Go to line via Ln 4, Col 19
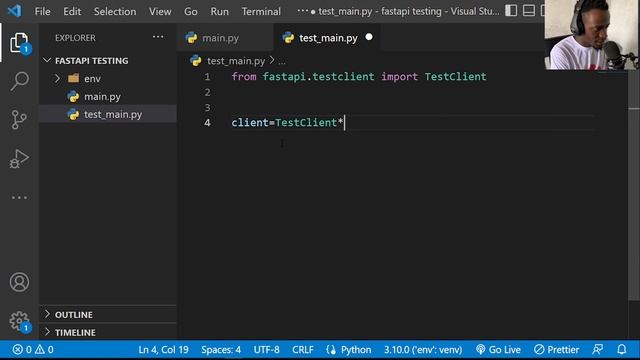This screenshot has height=360, width=640. (163, 350)
